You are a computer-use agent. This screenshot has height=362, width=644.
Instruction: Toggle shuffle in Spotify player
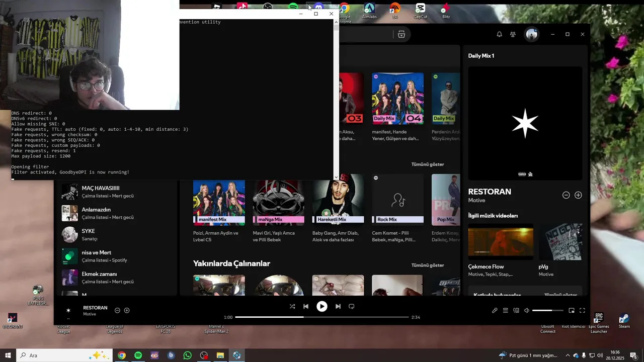[x=292, y=306]
